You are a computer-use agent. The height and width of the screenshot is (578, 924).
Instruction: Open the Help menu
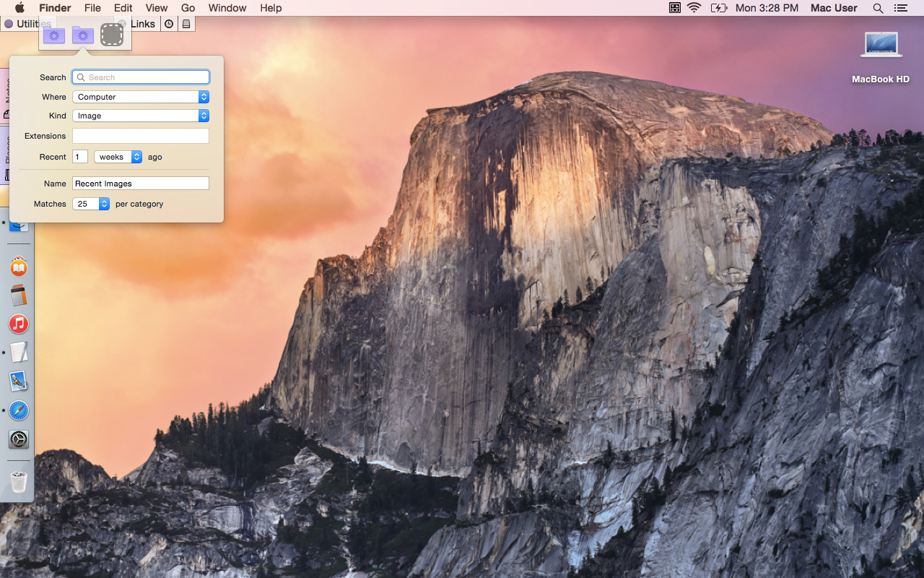[x=271, y=8]
